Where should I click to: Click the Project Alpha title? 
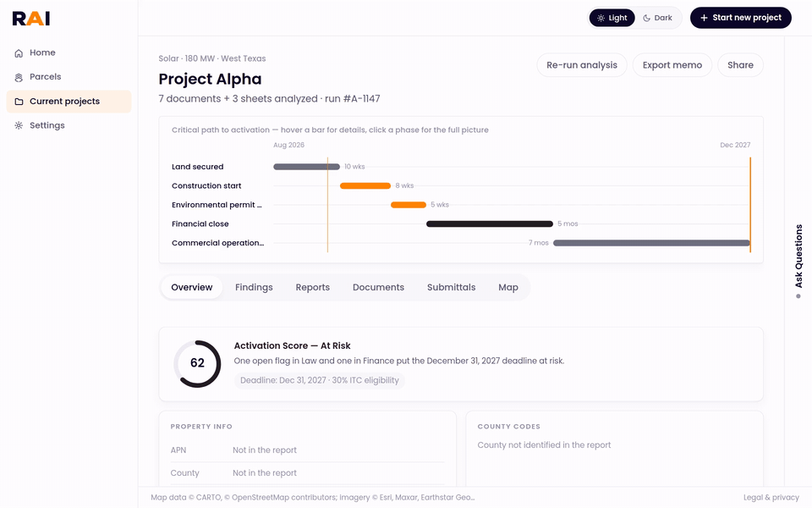(x=210, y=80)
